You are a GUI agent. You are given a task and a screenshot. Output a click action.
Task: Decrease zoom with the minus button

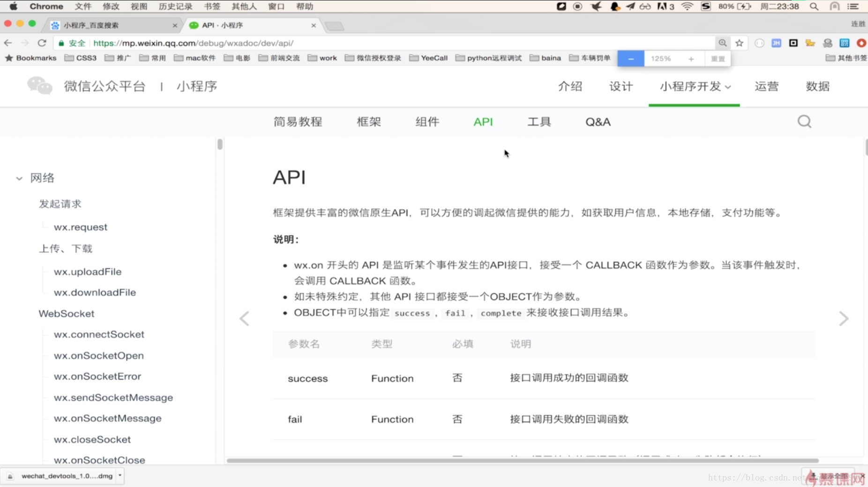point(631,59)
